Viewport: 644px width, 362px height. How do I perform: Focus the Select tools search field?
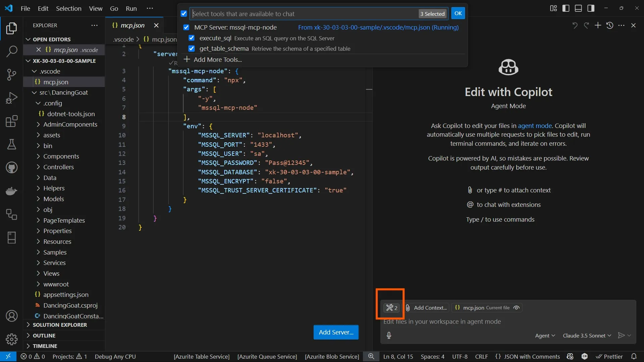tap(304, 14)
